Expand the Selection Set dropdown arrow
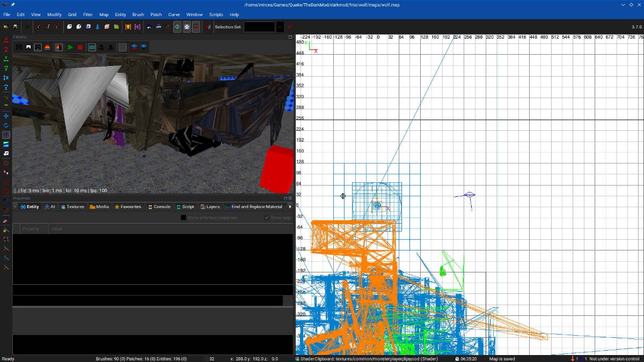The width and height of the screenshot is (644, 362). (280, 27)
